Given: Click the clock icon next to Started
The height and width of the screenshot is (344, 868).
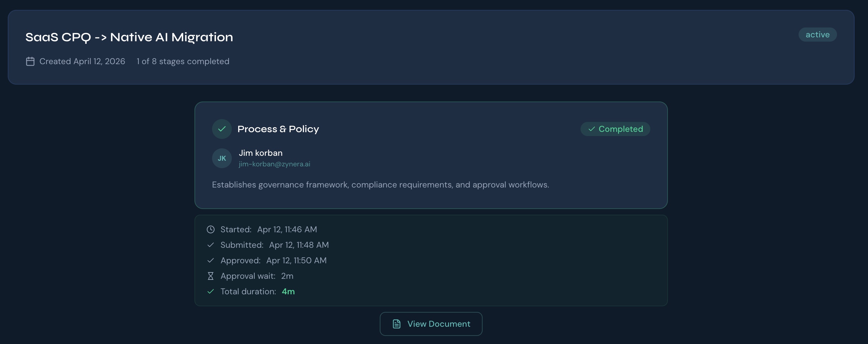Looking at the screenshot, I should pyautogui.click(x=211, y=229).
